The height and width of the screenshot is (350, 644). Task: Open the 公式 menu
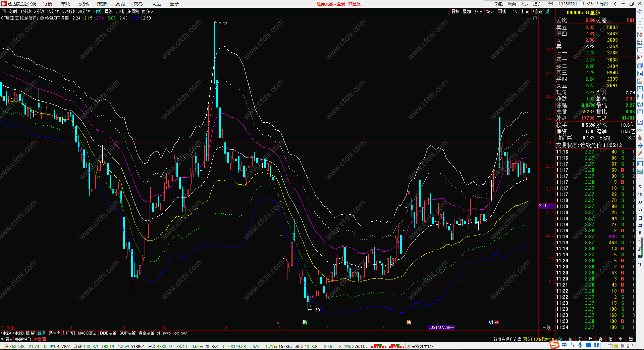click(525, 4)
